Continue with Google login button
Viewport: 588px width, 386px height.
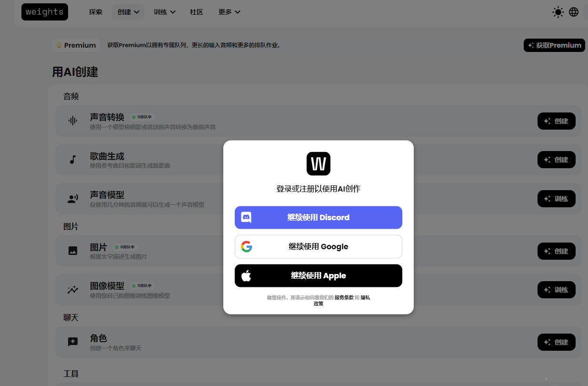tap(318, 247)
